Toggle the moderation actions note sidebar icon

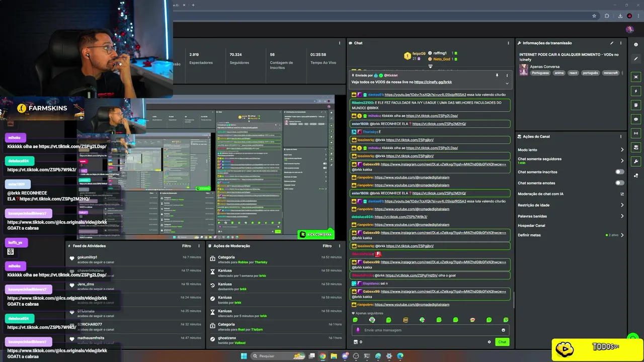[x=636, y=105]
